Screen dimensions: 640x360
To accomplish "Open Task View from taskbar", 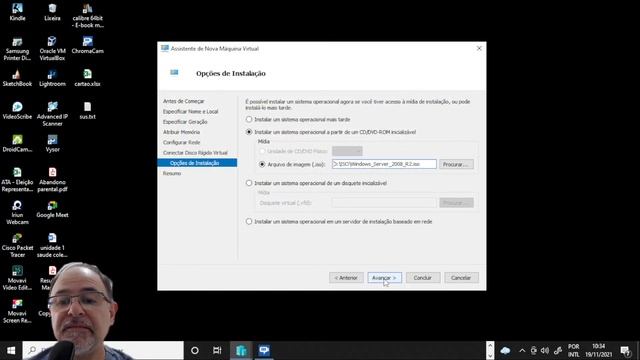I will tap(217, 350).
